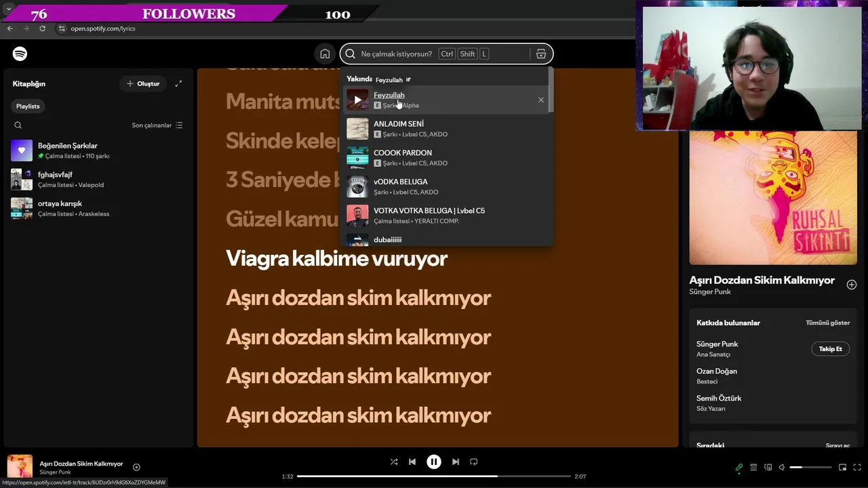Pause the current song

point(433,462)
